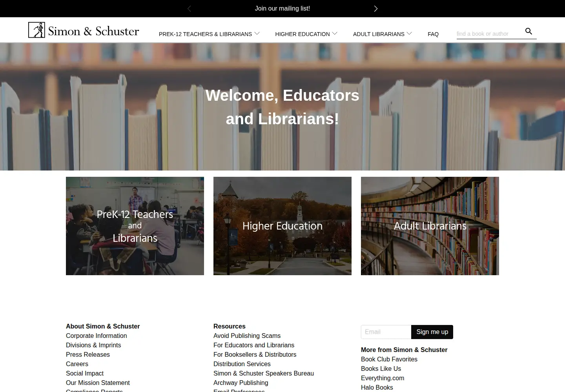Open Distribution Services link
The image size is (565, 392).
242,364
